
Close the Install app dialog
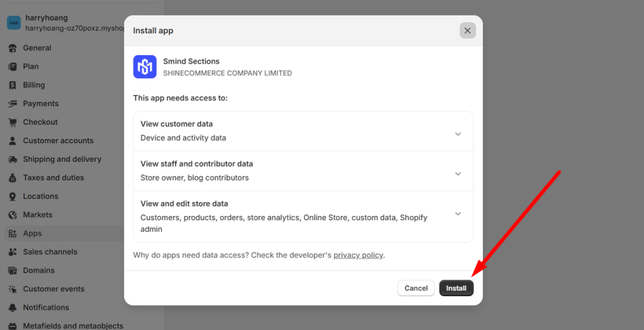tap(467, 30)
